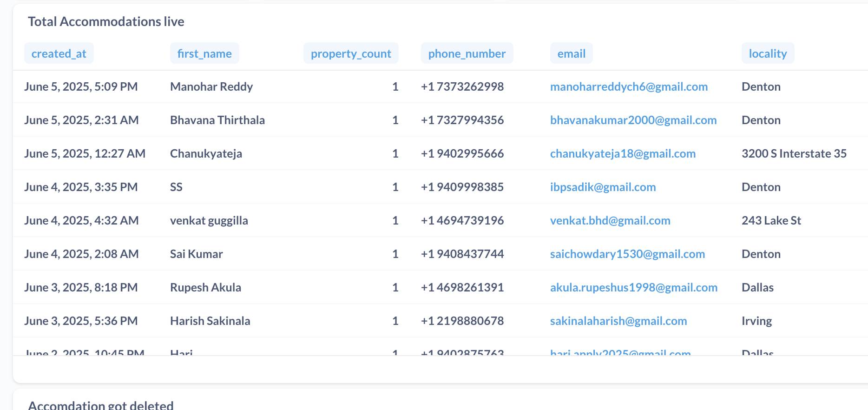
Task: Select the email column header
Action: pyautogui.click(x=571, y=53)
